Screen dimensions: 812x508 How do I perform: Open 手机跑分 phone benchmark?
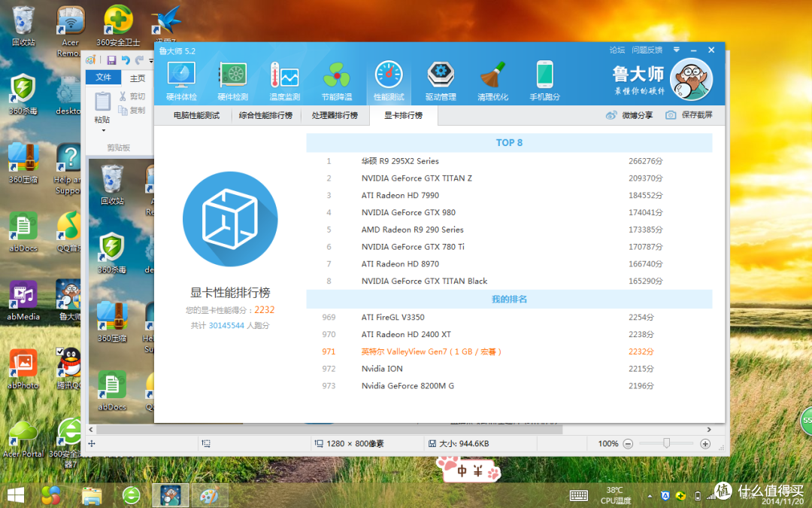point(545,81)
